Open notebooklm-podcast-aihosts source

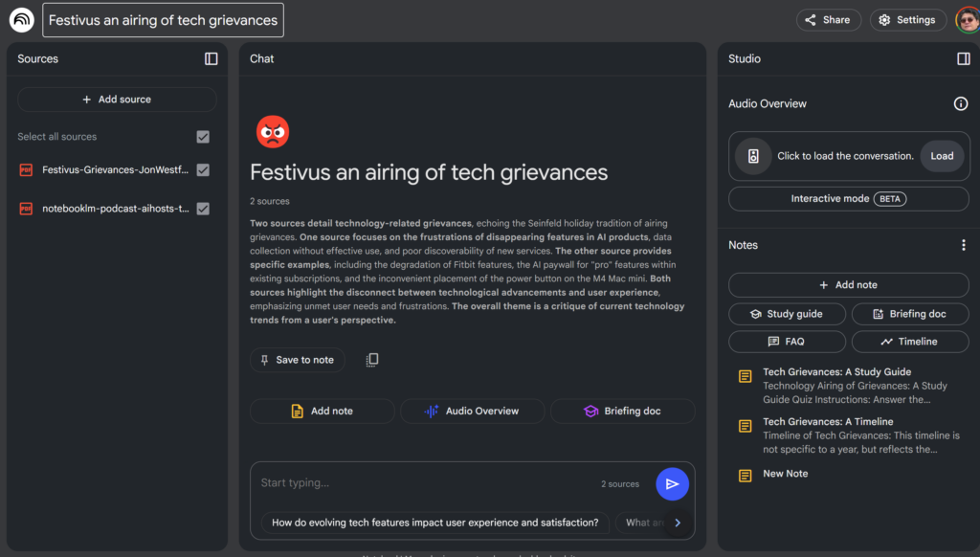click(x=115, y=209)
